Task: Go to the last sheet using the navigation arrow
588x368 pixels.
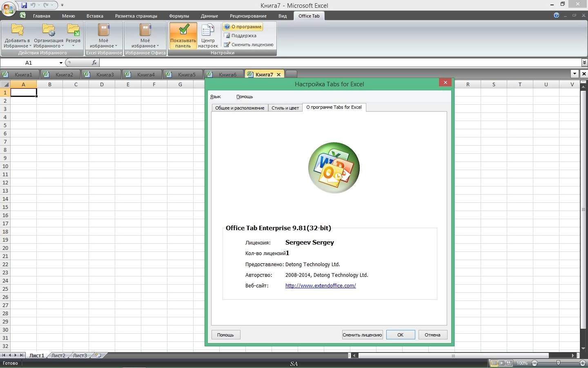Action: pyautogui.click(x=22, y=355)
